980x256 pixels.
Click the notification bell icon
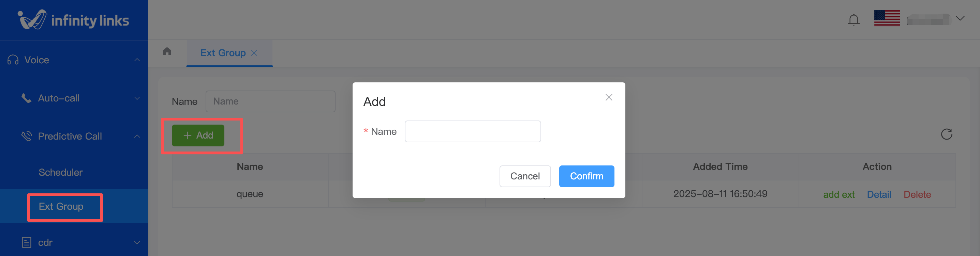(853, 19)
